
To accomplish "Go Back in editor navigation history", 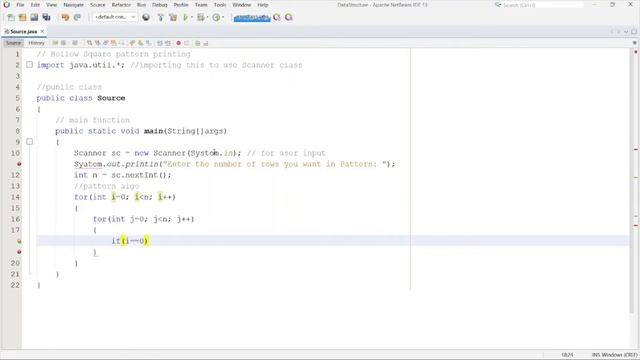I will pyautogui.click(x=63, y=43).
